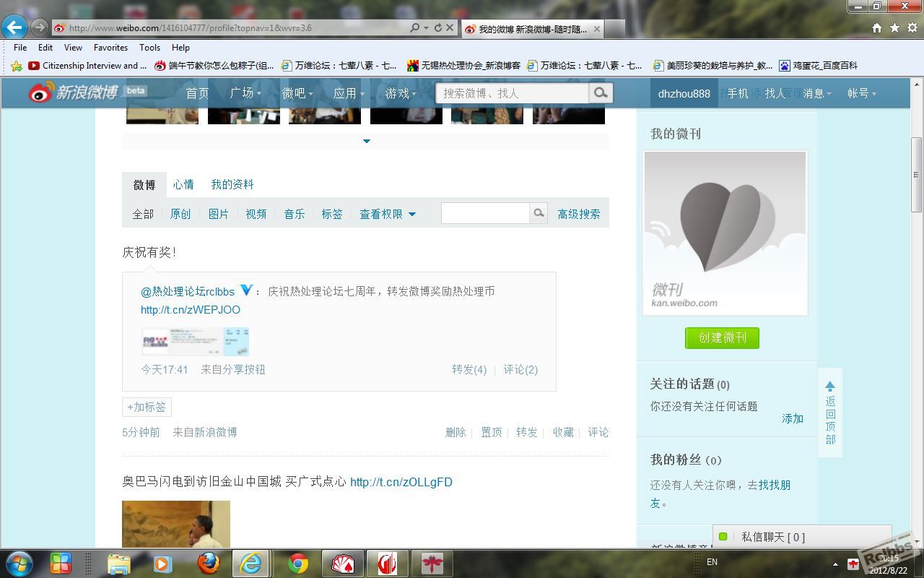Expand the 微吧 navigation dropdown
Screen dimensions: 924x578
(297, 93)
